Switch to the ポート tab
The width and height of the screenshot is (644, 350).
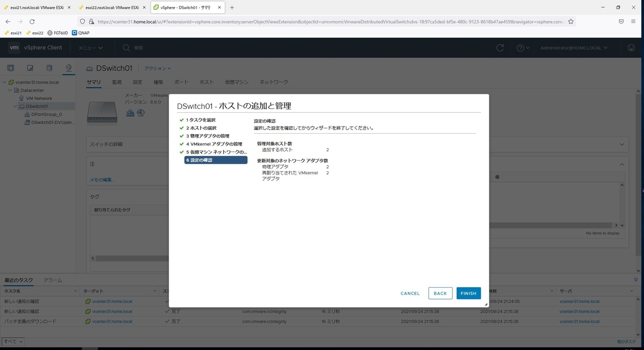click(x=181, y=82)
